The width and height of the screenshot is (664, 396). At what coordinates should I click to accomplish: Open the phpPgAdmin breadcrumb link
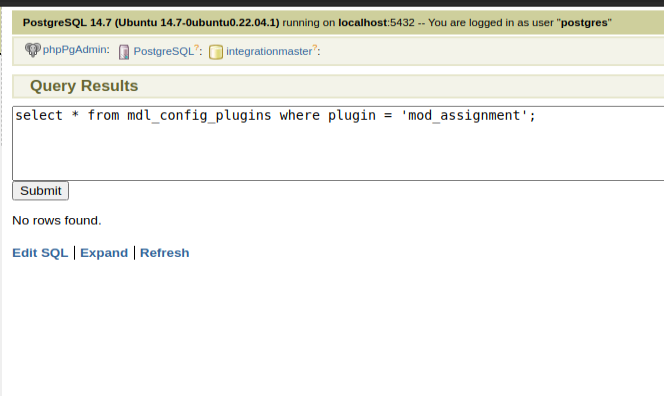click(75, 50)
